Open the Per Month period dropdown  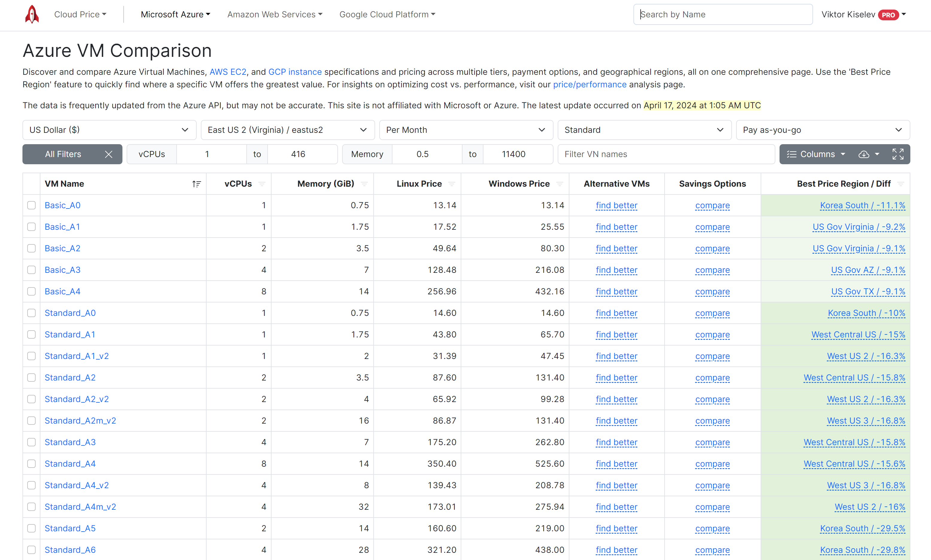[466, 130]
